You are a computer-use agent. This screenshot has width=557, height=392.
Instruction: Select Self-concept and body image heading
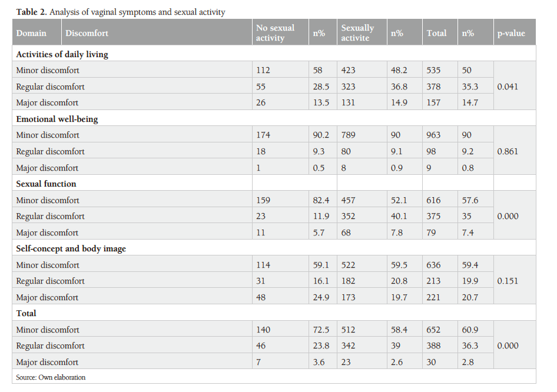click(x=71, y=248)
